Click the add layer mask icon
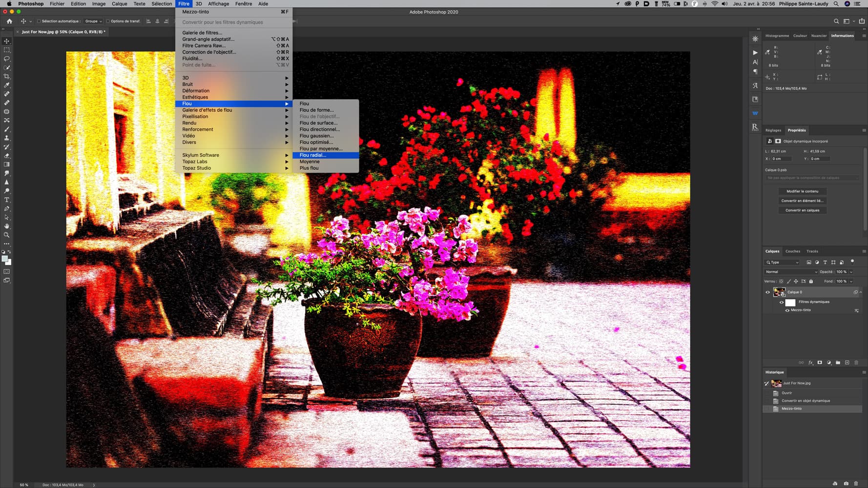Viewport: 868px width, 488px height. tap(820, 363)
